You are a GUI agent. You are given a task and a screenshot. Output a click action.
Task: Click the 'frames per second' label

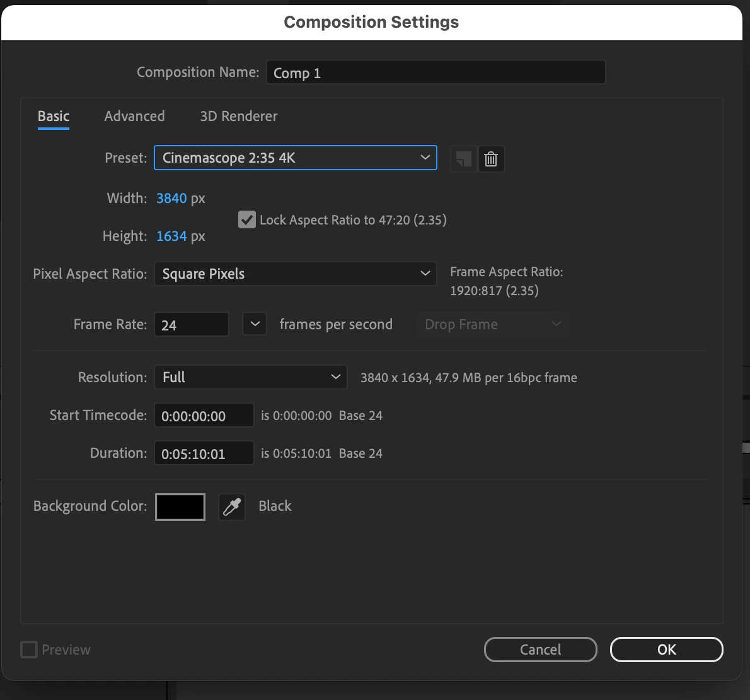(336, 324)
